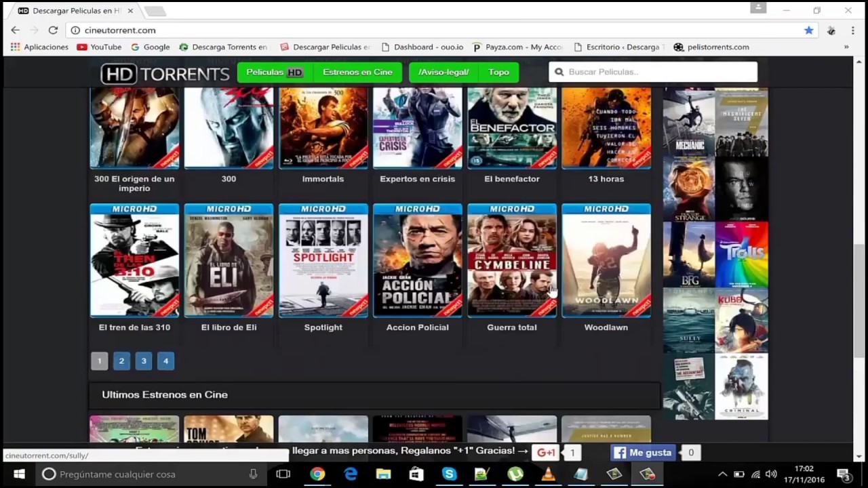
Task: Expand the bookmarks overflow chevron
Action: pyautogui.click(x=846, y=47)
